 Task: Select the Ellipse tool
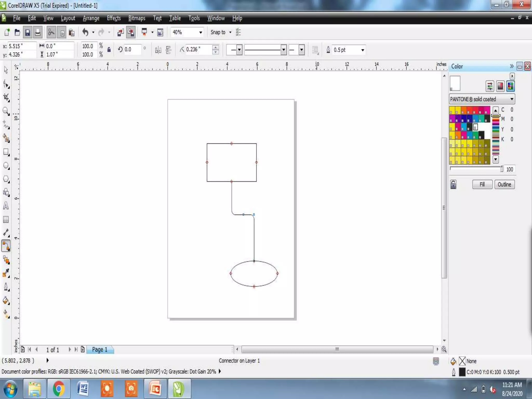[6, 165]
